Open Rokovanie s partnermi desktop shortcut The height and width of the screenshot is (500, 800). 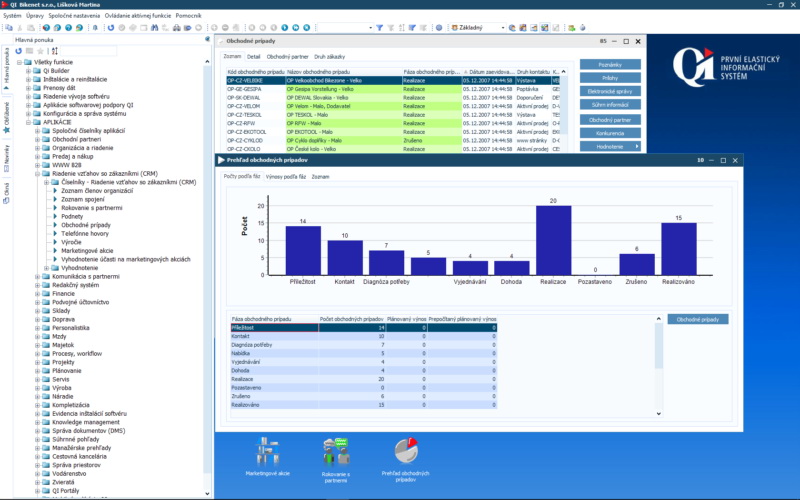pyautogui.click(x=336, y=460)
